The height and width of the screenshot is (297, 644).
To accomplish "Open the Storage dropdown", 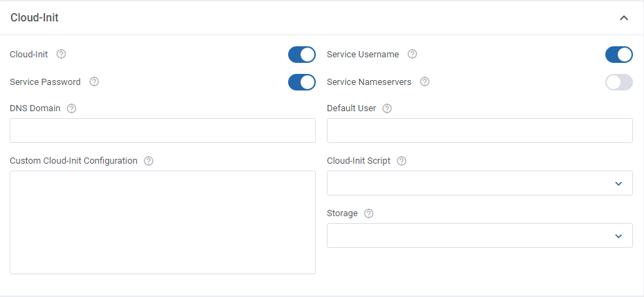I will click(480, 236).
